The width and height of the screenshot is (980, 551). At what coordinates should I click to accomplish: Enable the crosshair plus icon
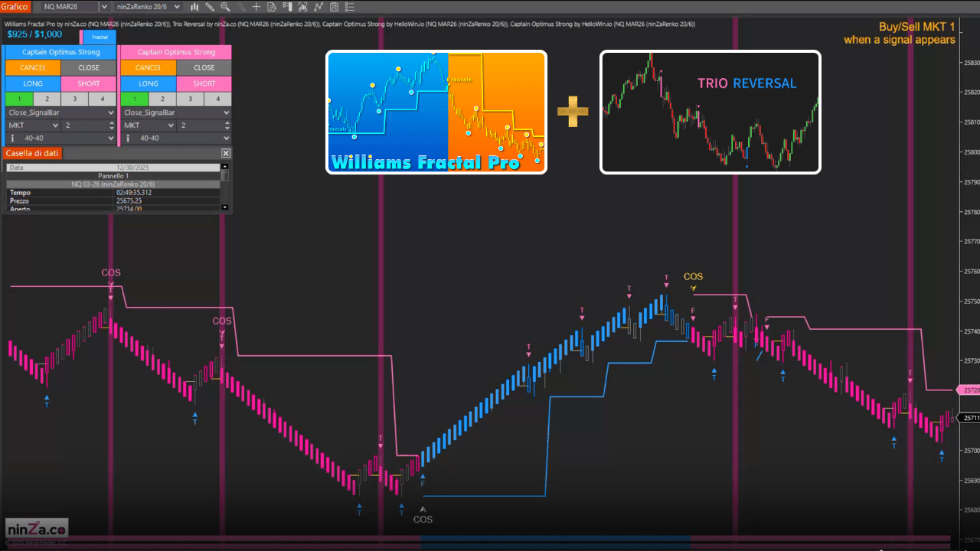(x=256, y=6)
